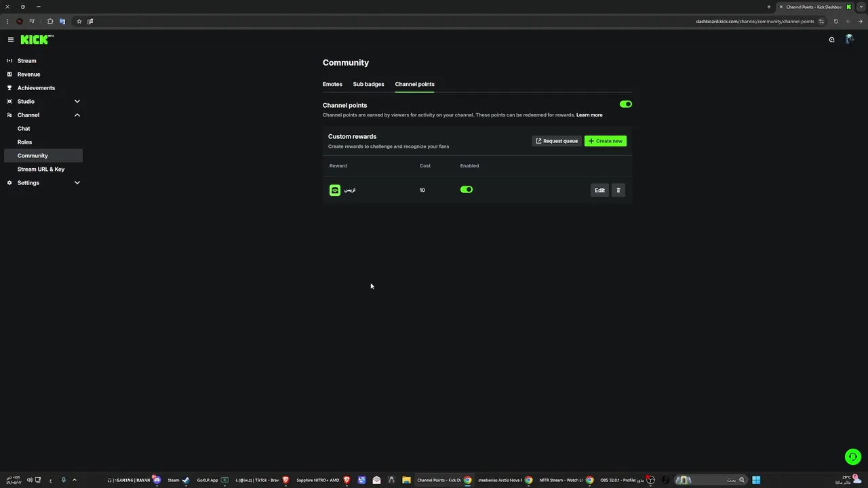This screenshot has height=488, width=868.
Task: Open Discord from the taskbar
Action: pos(134,480)
